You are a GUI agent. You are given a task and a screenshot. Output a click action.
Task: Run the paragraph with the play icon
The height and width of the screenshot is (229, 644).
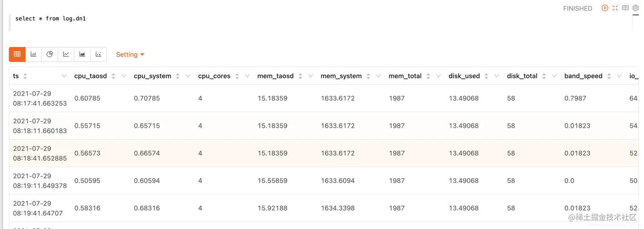pyautogui.click(x=604, y=8)
